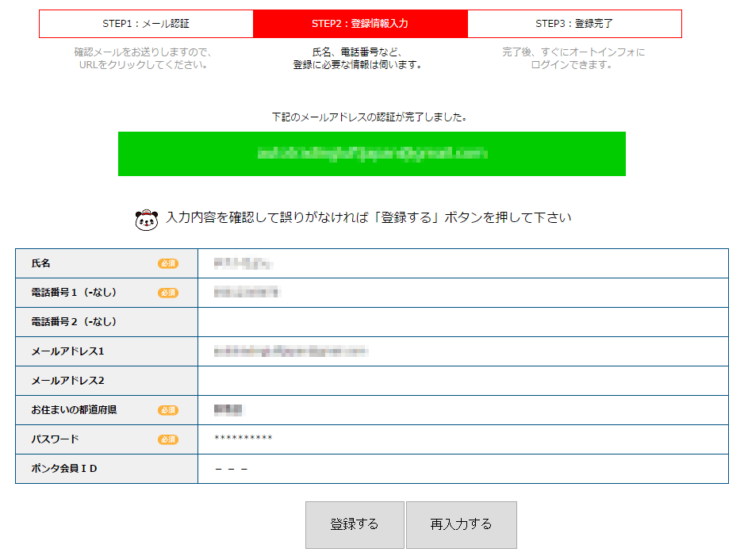Click the メールアドレス1 value cell
This screenshot has height=560, width=744.
462,351
